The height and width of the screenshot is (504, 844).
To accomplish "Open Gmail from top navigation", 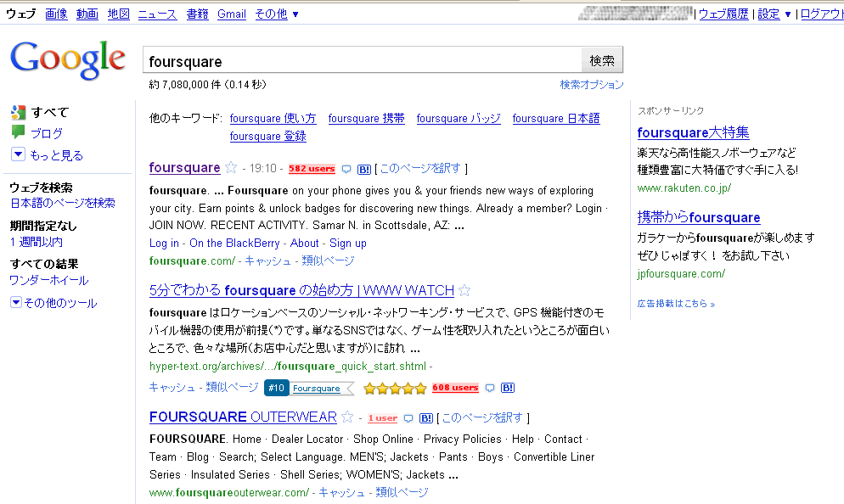I will click(232, 14).
